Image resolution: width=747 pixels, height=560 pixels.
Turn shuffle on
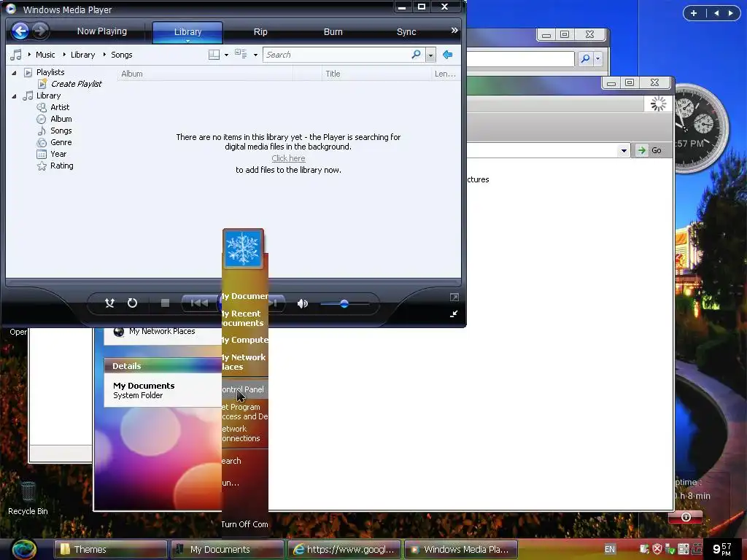tap(109, 303)
